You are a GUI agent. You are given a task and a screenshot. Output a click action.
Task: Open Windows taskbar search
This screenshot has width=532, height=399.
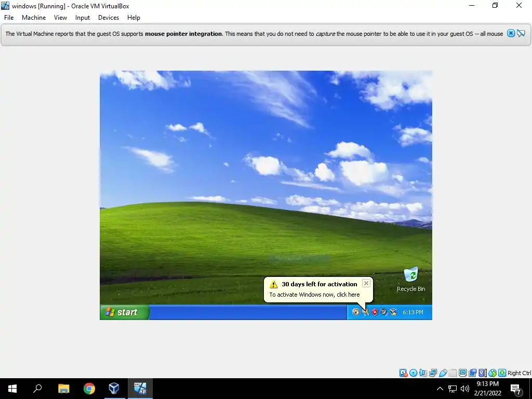point(37,389)
